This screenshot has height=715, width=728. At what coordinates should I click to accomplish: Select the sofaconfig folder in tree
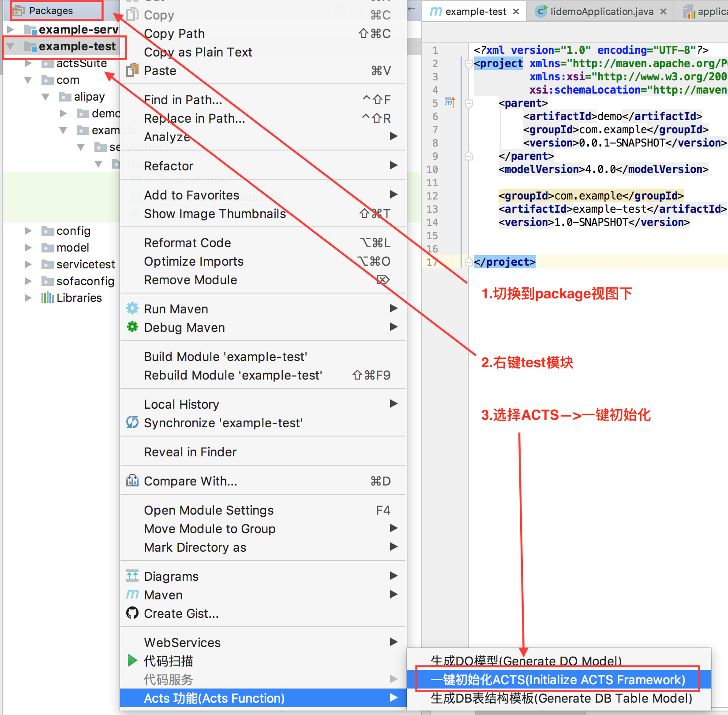[85, 281]
